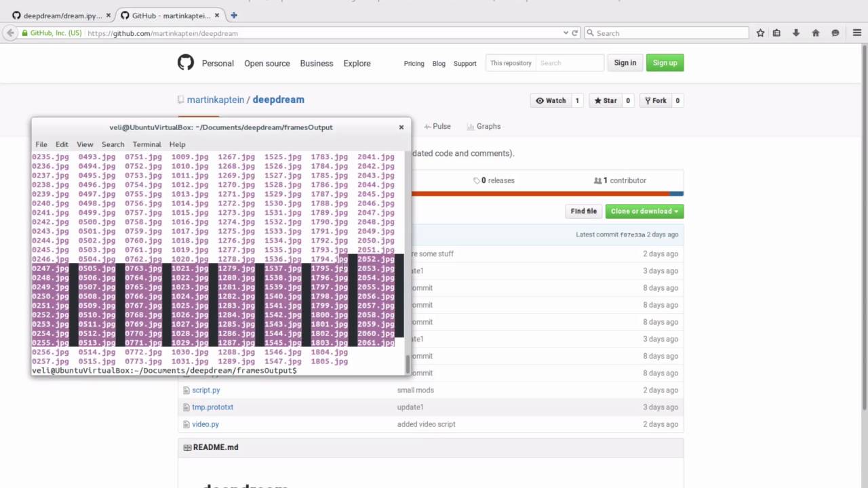The height and width of the screenshot is (488, 868).
Task: Close the deepdream/dream.ipy browser tab
Action: [108, 15]
